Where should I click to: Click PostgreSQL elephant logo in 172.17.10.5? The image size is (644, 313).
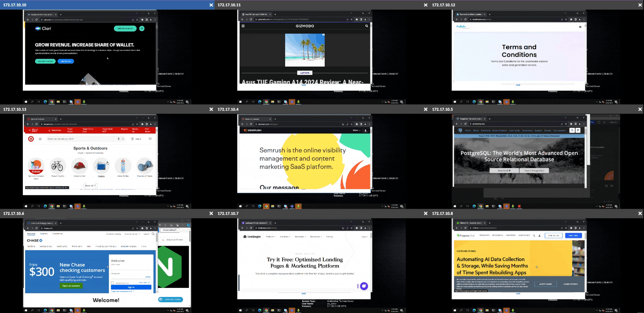460,130
